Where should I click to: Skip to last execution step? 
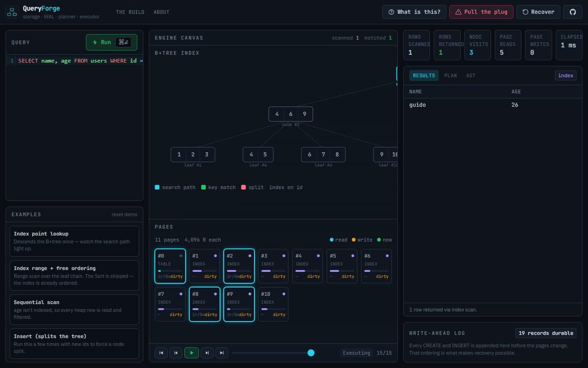(222, 353)
